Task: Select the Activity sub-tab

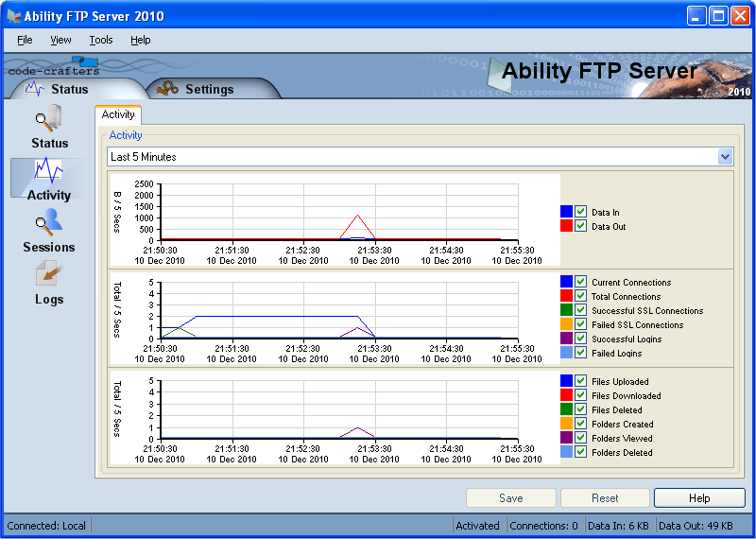Action: (x=117, y=114)
